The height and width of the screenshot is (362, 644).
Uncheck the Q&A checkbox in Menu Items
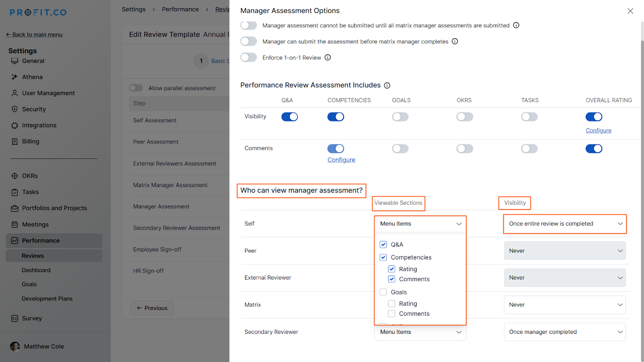[x=383, y=245]
